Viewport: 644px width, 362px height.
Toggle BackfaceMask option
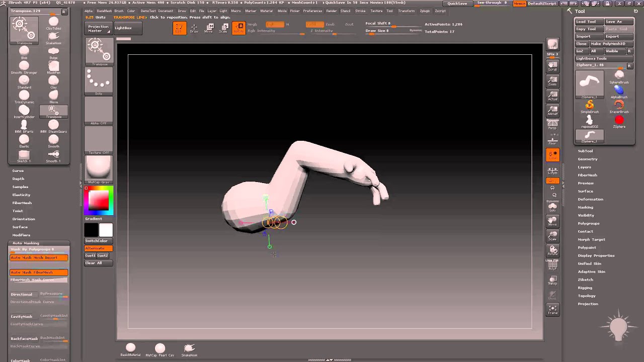click(x=24, y=338)
